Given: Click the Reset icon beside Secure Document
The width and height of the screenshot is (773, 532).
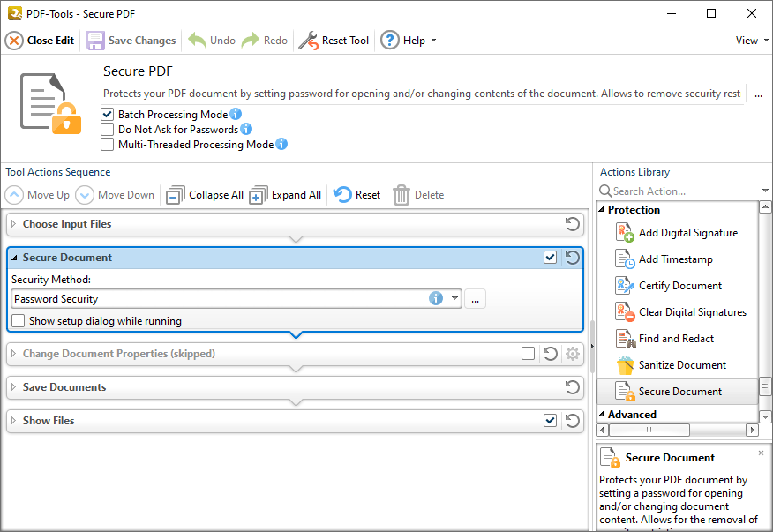Looking at the screenshot, I should pyautogui.click(x=571, y=258).
